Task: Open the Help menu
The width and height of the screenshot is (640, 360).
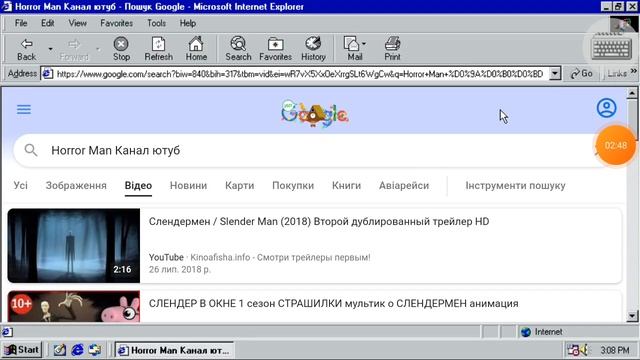Action: 188,23
